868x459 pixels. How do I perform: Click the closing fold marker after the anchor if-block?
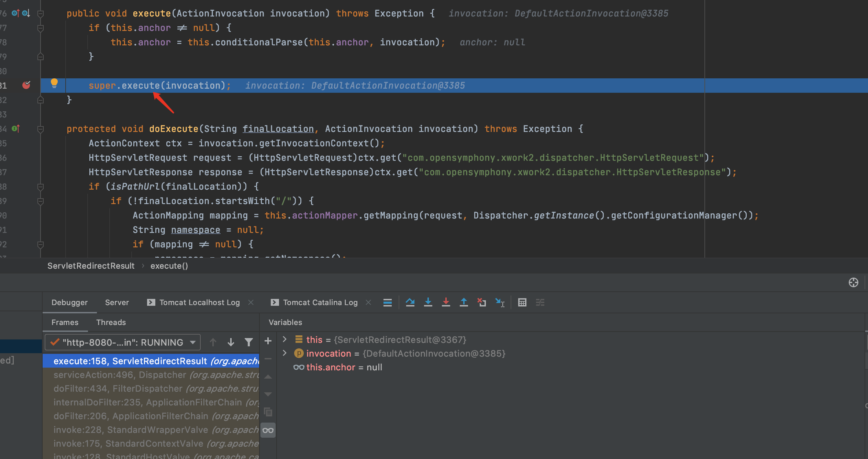(x=40, y=57)
